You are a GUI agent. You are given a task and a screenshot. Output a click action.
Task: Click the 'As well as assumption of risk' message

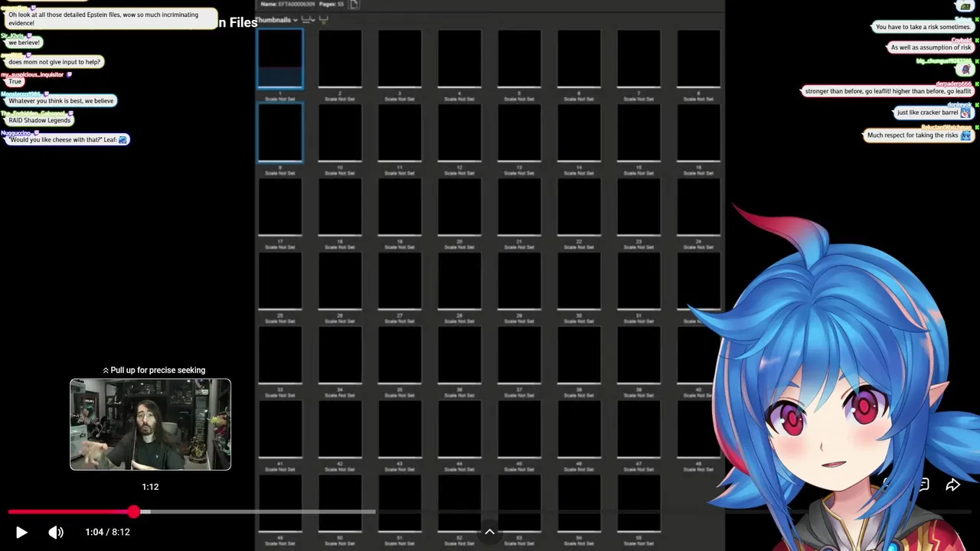pyautogui.click(x=931, y=47)
